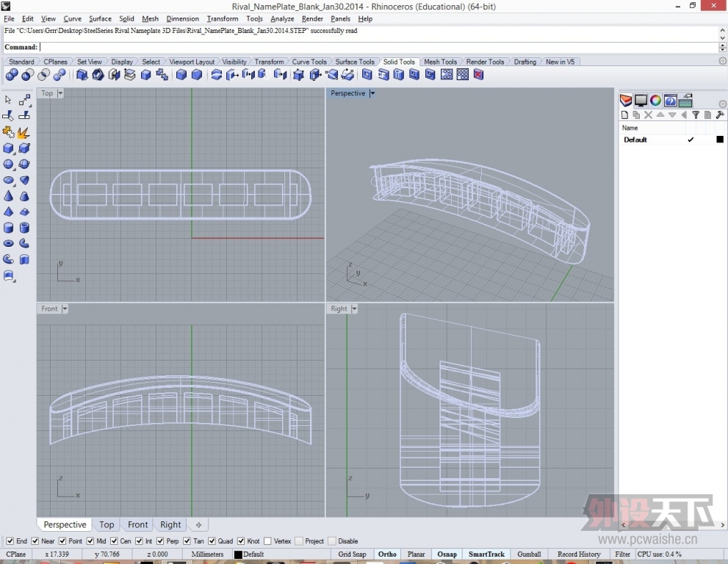Image resolution: width=728 pixels, height=564 pixels.
Task: Select the Boolean Union tool
Action: 12,74
